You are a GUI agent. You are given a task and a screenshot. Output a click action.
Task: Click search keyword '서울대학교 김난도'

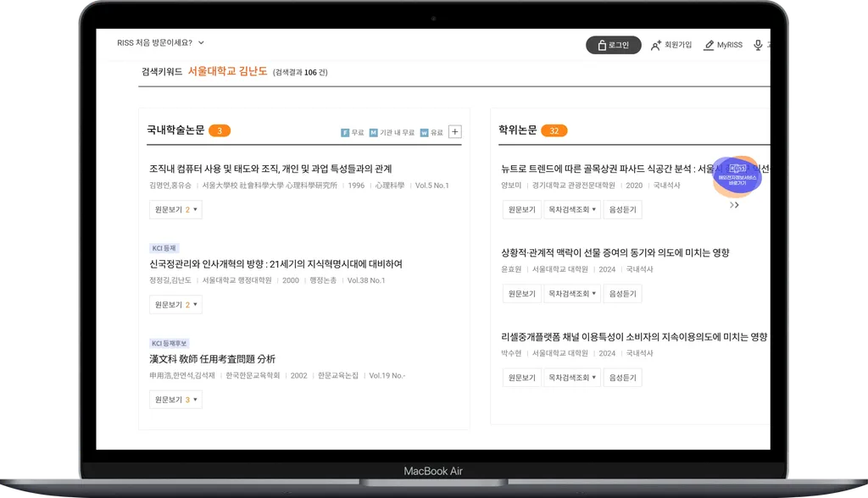tap(227, 71)
